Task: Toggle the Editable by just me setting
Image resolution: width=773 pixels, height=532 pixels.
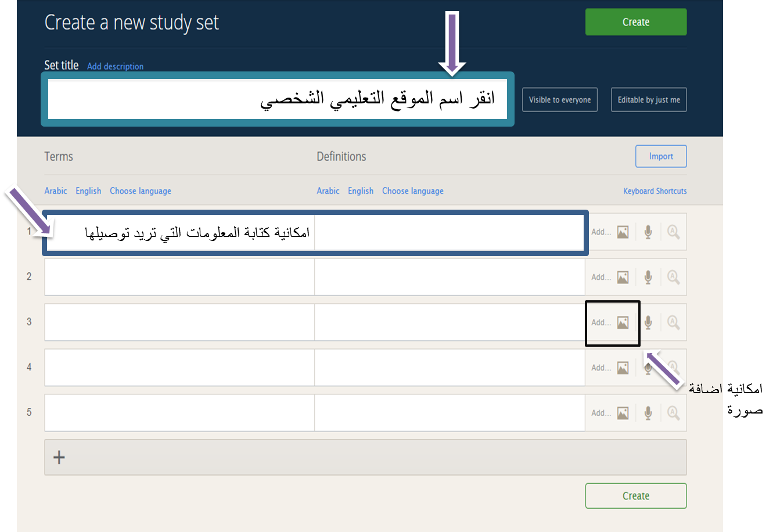Action: (649, 99)
